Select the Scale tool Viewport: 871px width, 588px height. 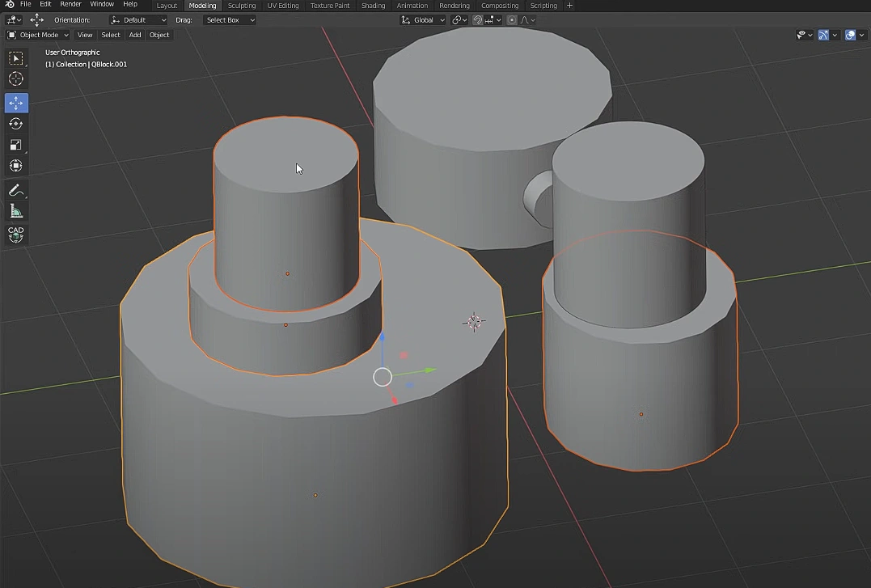(16, 145)
